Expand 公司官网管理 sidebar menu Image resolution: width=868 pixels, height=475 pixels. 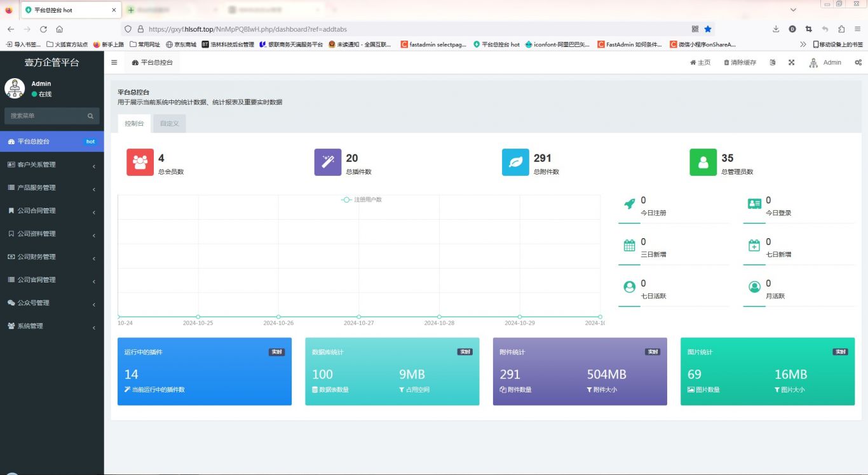(51, 279)
